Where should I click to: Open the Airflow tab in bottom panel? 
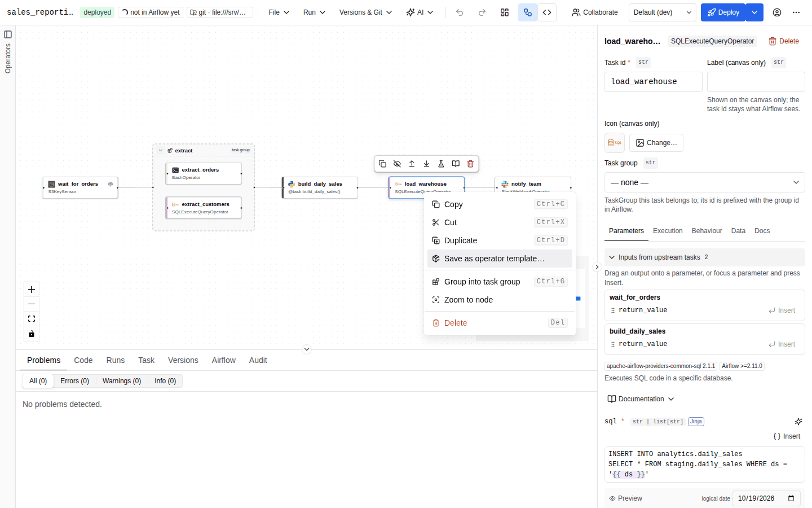pos(224,360)
